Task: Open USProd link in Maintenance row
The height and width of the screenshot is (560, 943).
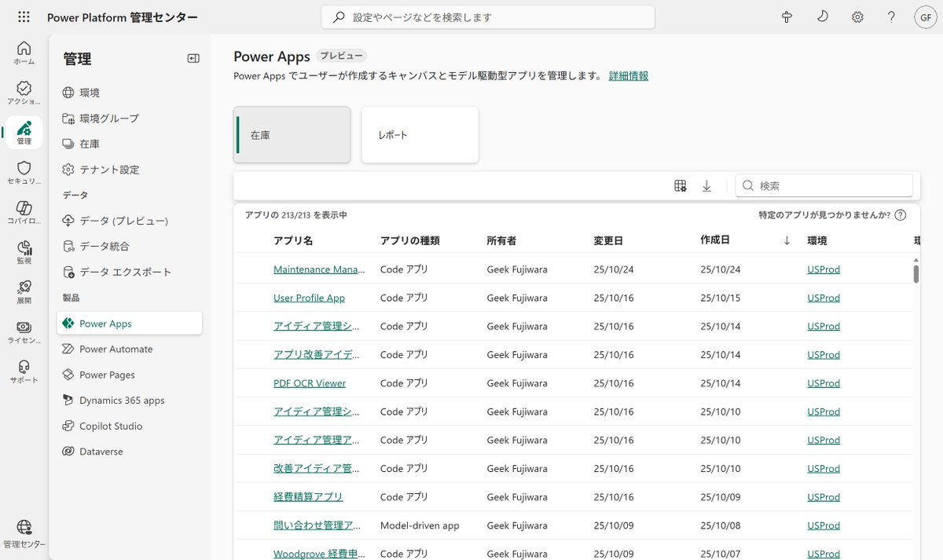Action: pos(824,269)
